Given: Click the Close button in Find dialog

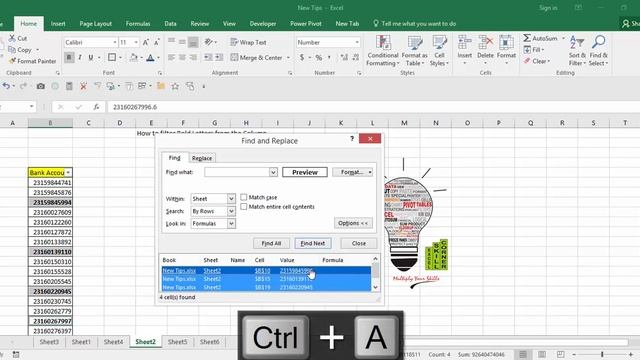Looking at the screenshot, I should tap(359, 243).
